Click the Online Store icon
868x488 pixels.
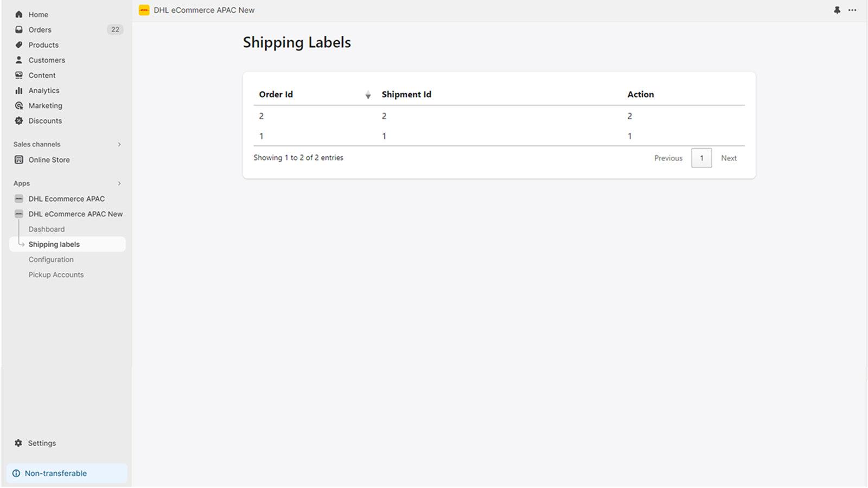tap(19, 160)
